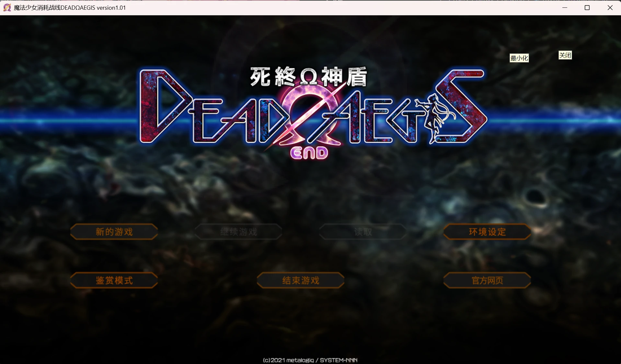Click the 死終Ω神盾 title text

tap(308, 77)
